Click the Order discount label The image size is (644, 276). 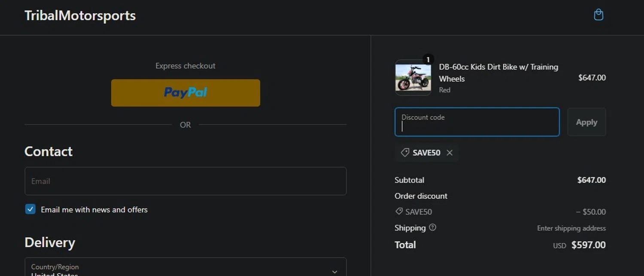421,196
